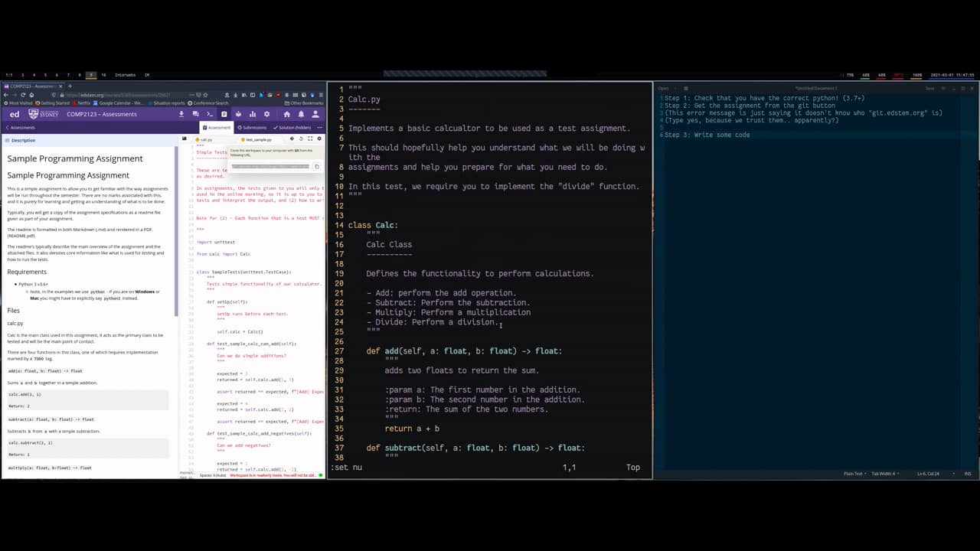
Task: Open Solution (hidden) tab
Action: (x=292, y=127)
